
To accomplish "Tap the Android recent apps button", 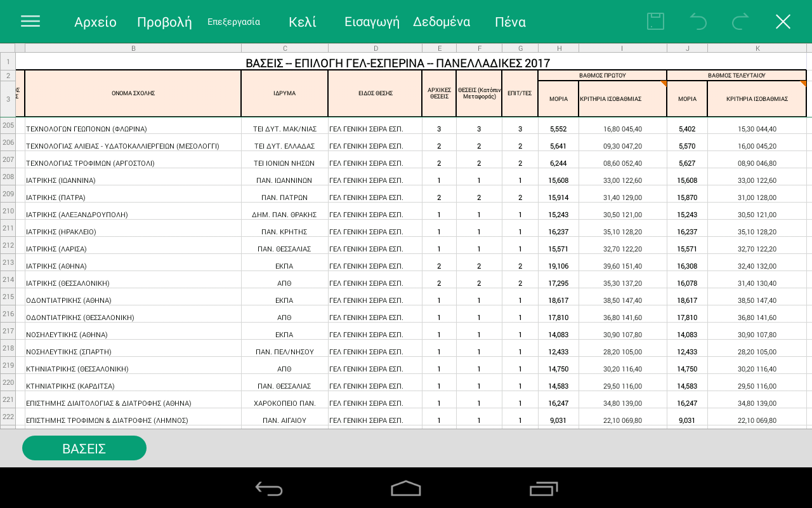I will pyautogui.click(x=543, y=488).
